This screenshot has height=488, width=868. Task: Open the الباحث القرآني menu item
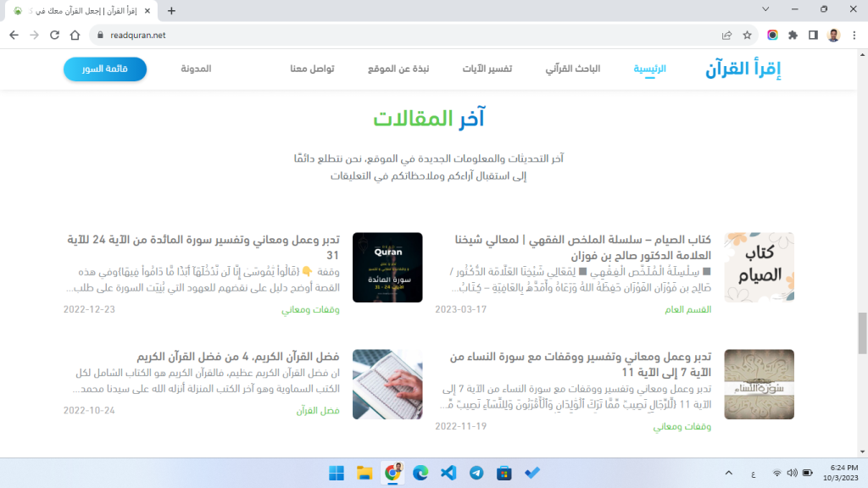573,69
